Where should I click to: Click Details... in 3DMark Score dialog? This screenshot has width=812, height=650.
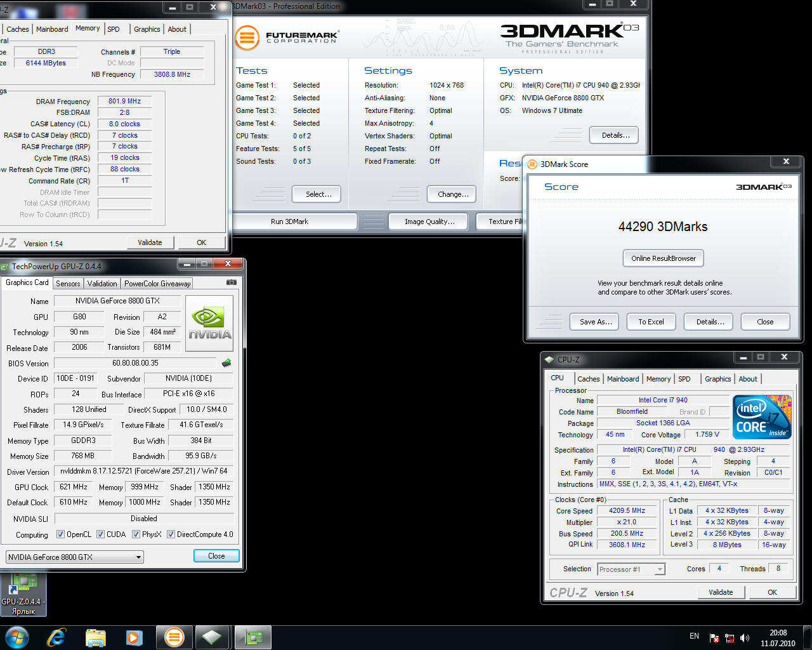[x=710, y=322]
